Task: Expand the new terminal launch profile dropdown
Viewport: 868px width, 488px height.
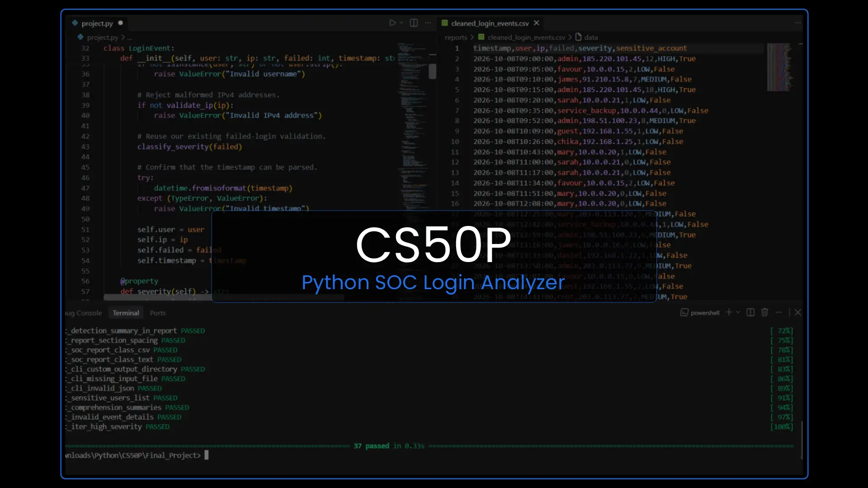Action: [x=738, y=312]
